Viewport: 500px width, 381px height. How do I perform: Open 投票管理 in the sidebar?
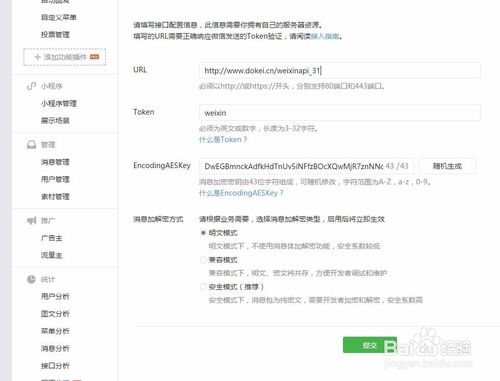click(55, 35)
